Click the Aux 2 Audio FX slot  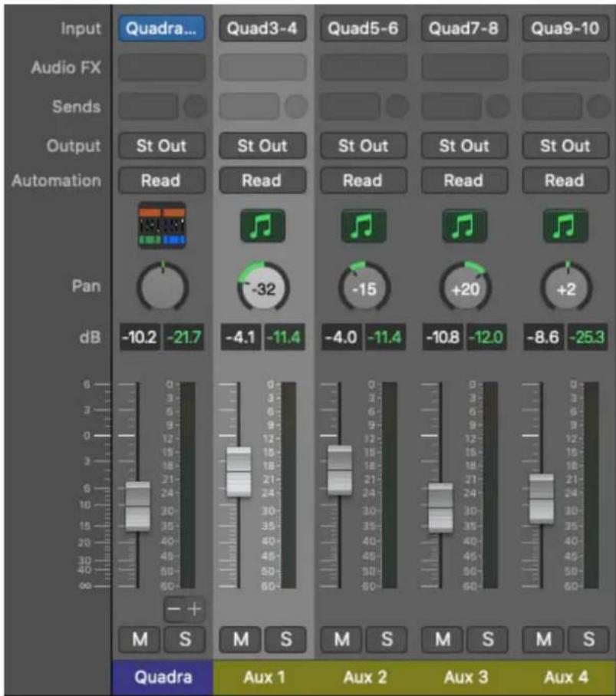[364, 68]
